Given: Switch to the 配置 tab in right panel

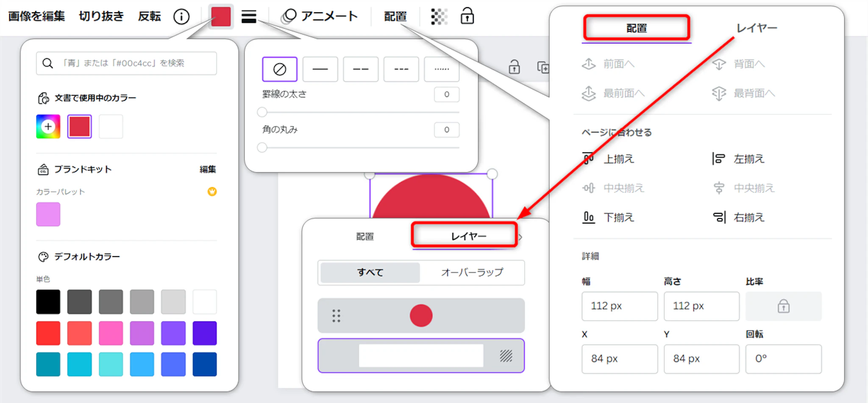Looking at the screenshot, I should 636,28.
